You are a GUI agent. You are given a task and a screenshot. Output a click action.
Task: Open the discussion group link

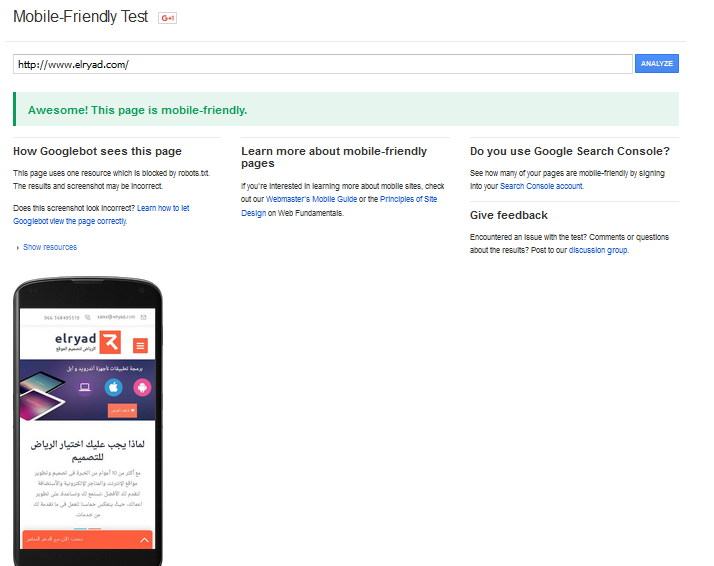tap(598, 250)
